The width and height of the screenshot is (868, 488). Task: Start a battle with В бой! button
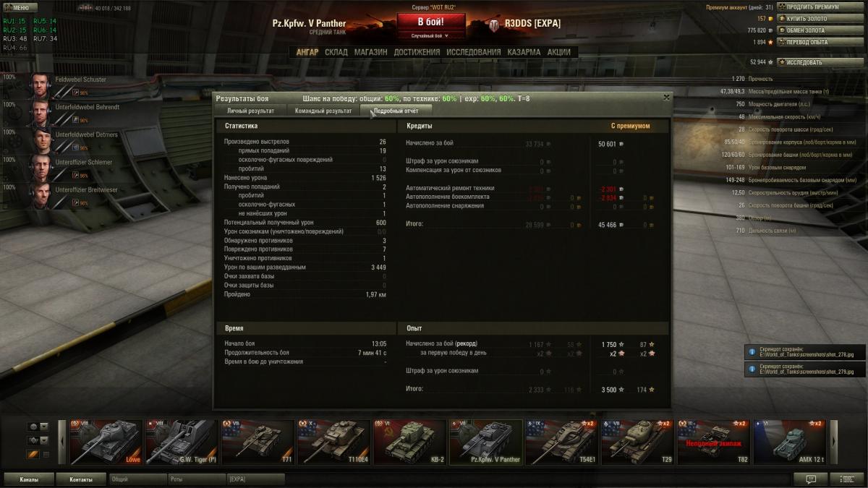pyautogui.click(x=430, y=22)
